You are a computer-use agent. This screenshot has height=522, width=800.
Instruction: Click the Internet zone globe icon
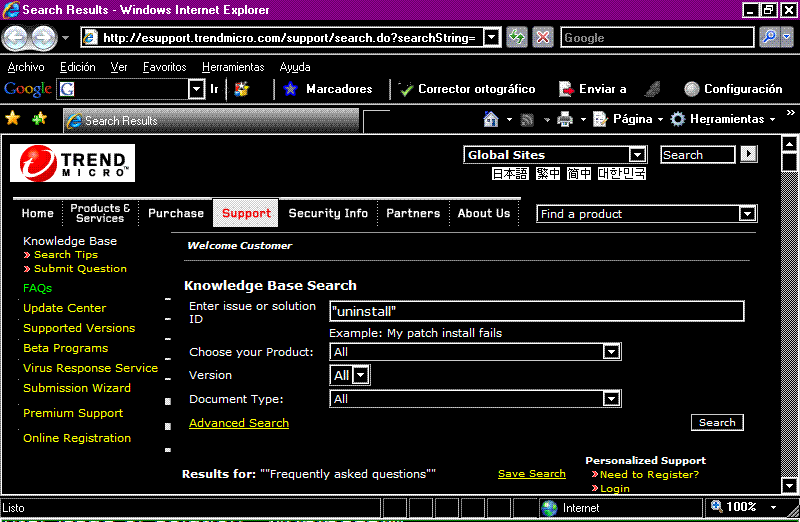[549, 508]
